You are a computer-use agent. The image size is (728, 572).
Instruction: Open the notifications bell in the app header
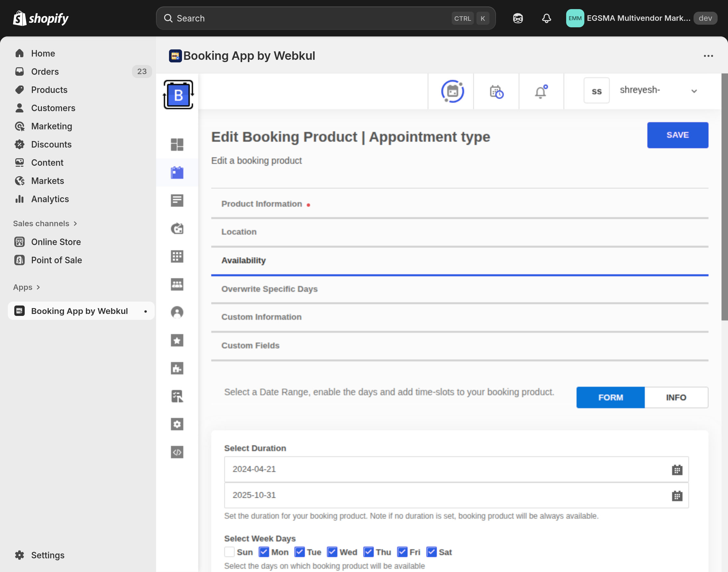(541, 91)
